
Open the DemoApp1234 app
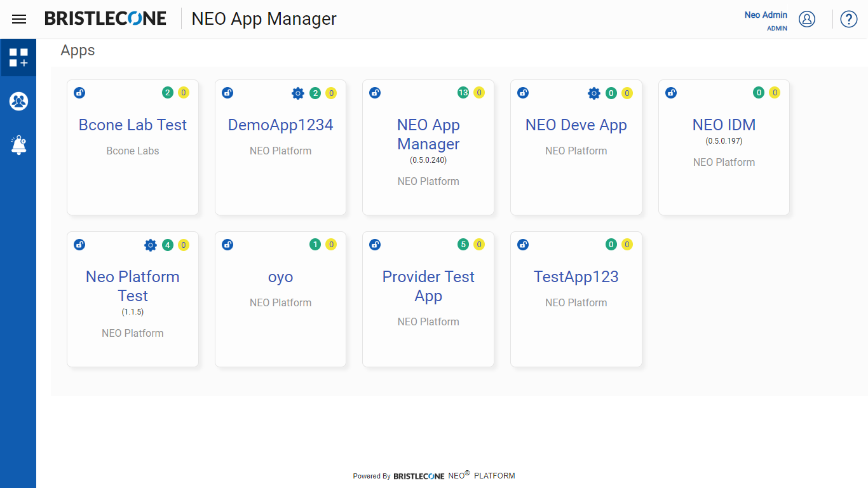[281, 125]
